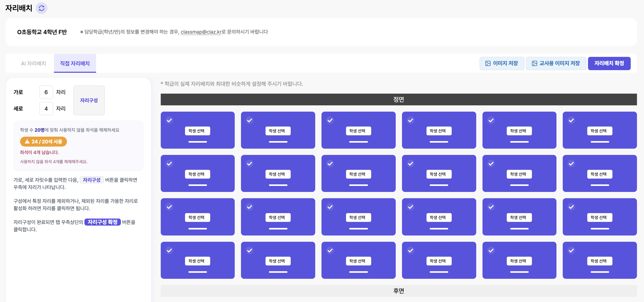Click the 세로 seat count input field

(x=46, y=108)
